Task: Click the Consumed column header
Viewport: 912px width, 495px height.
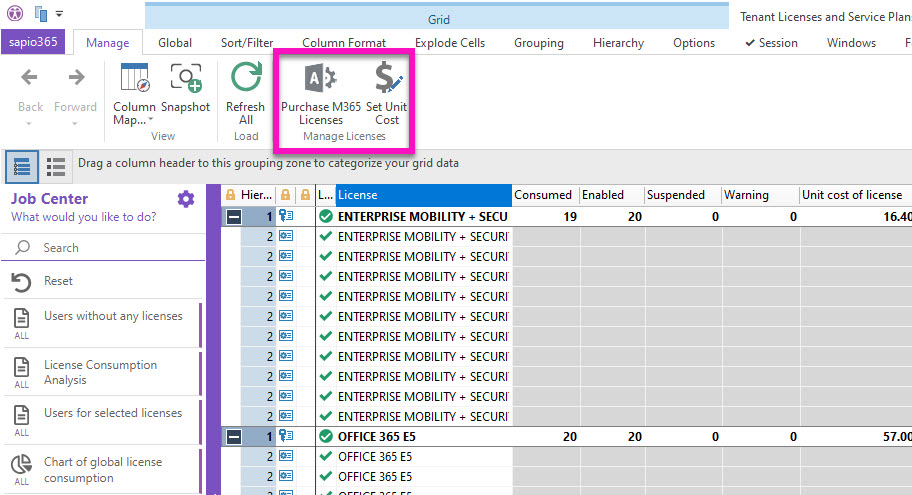Action: [546, 195]
